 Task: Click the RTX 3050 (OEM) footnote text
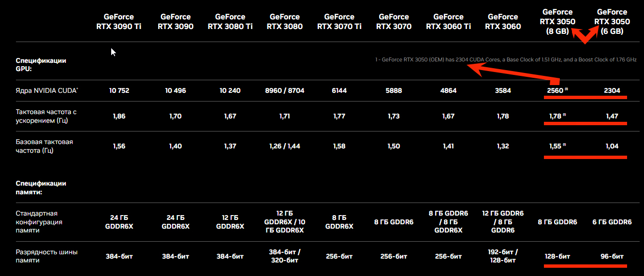(506, 59)
